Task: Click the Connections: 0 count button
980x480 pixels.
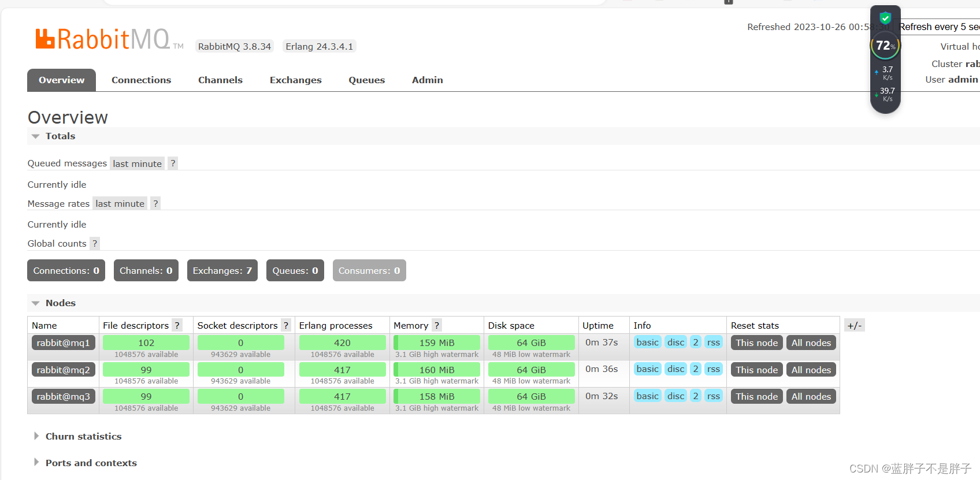Action: point(66,270)
